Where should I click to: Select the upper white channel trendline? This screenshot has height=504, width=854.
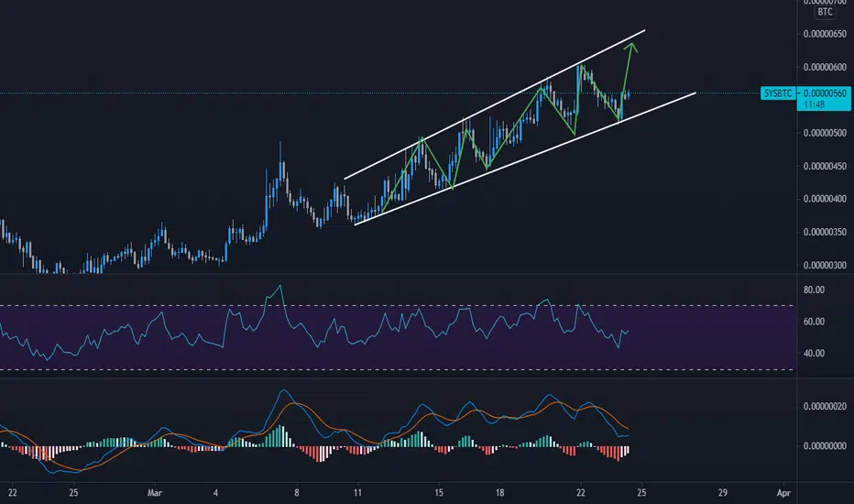[495, 104]
